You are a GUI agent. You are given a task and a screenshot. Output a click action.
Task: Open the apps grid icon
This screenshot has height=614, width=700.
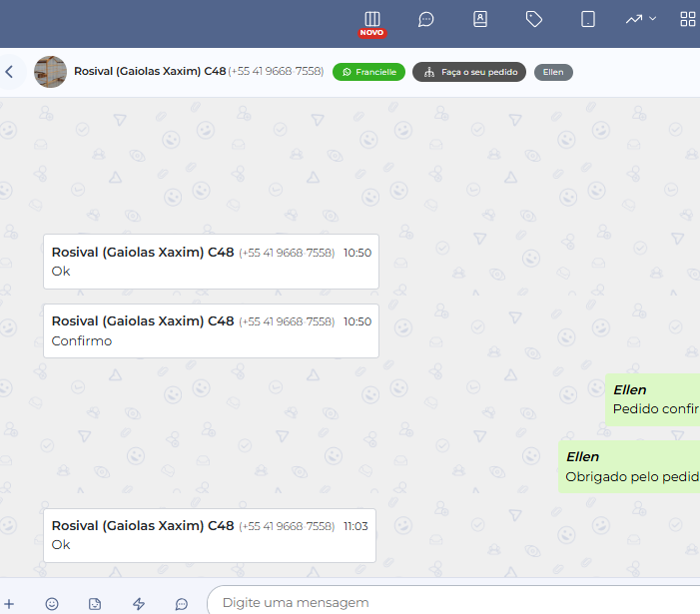687,19
